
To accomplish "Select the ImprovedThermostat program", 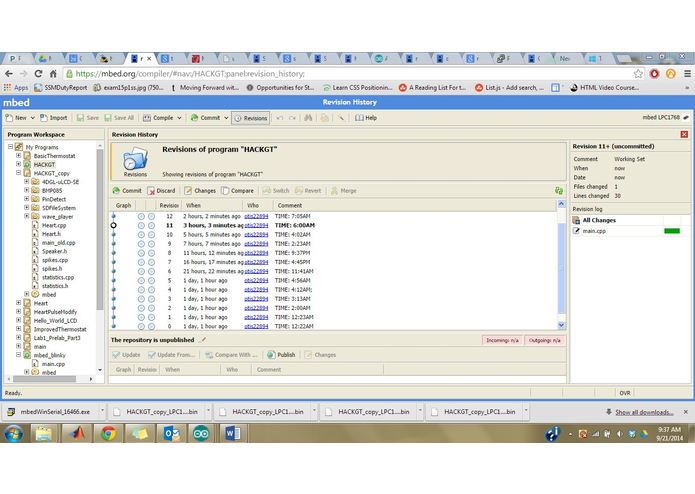I will point(60,329).
